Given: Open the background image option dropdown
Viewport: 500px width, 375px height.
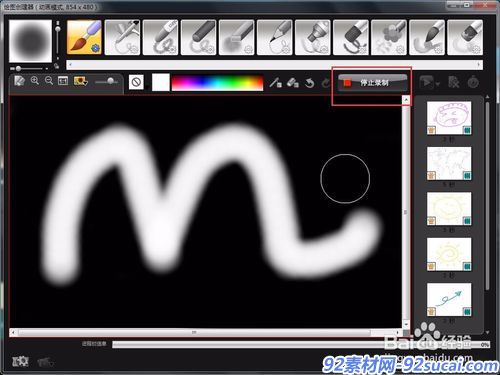Looking at the screenshot, I should (x=81, y=81).
